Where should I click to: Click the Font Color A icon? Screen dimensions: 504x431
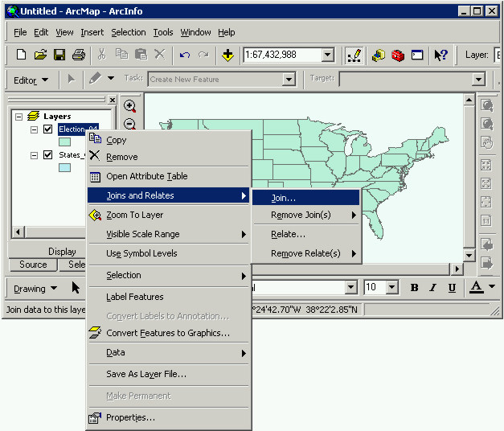477,287
